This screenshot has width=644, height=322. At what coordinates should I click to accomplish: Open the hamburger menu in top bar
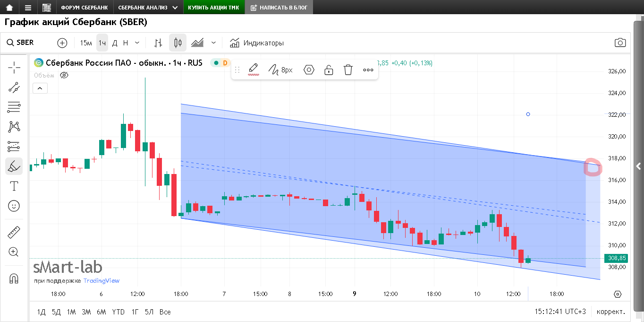28,8
